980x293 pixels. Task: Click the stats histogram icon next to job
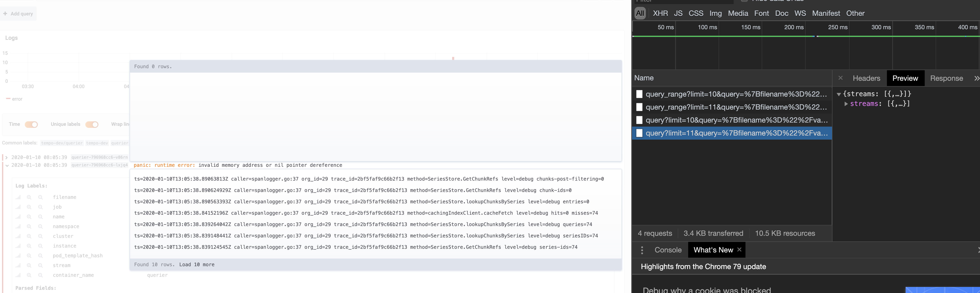tap(18, 207)
